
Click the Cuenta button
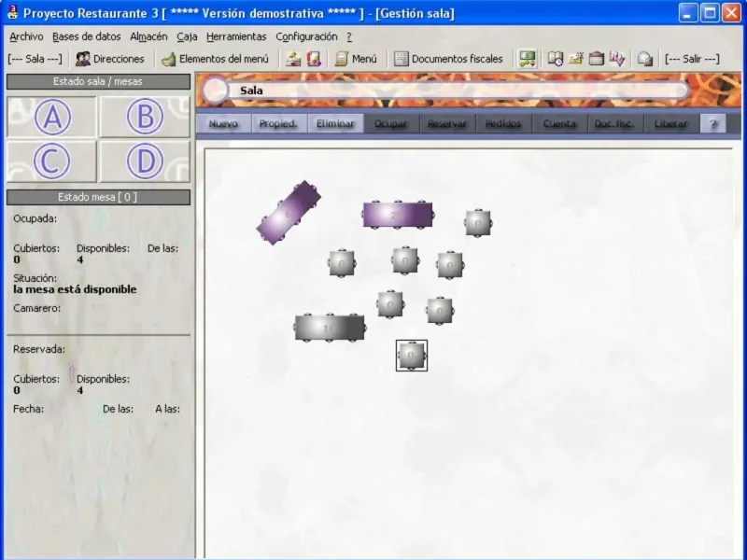pyautogui.click(x=559, y=124)
